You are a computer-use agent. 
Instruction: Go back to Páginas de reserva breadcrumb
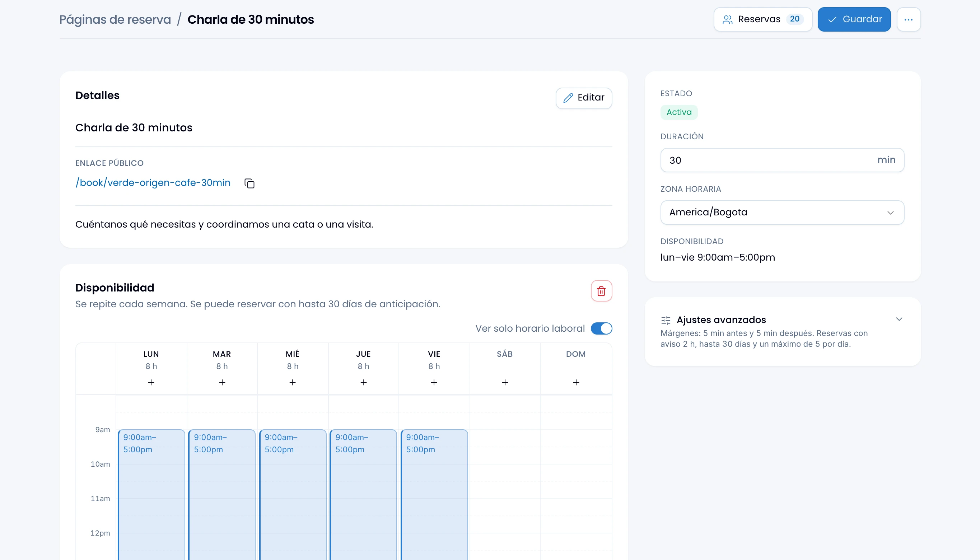(x=115, y=19)
